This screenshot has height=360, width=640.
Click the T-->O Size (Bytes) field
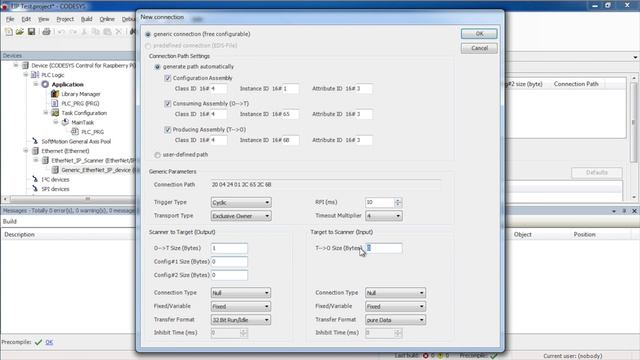point(384,248)
